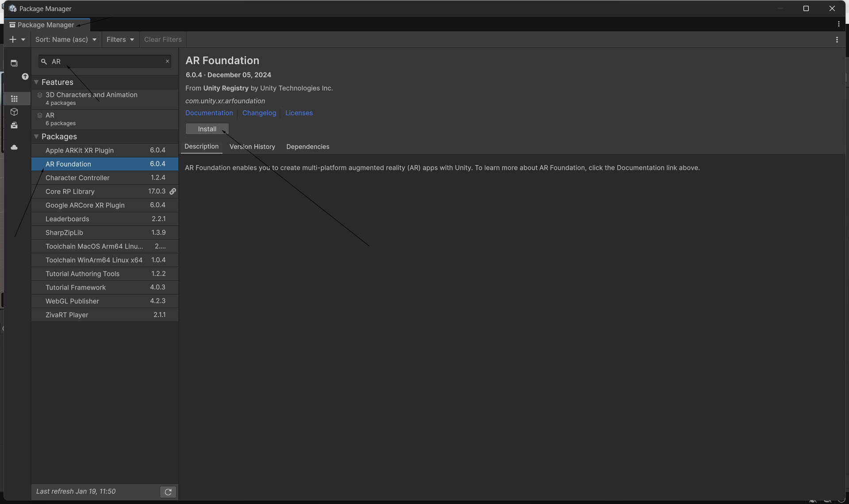This screenshot has width=849, height=504.
Task: Select Google ARCore XR Plugin package
Action: click(x=85, y=205)
